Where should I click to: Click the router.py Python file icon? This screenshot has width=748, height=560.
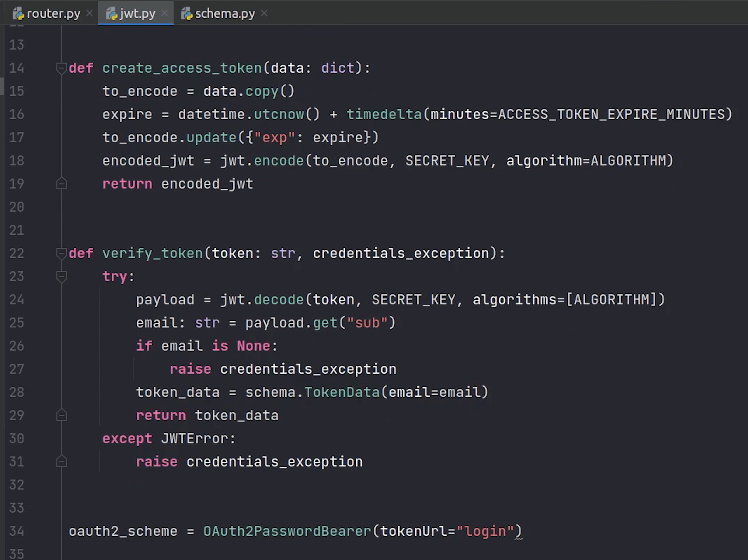19,14
